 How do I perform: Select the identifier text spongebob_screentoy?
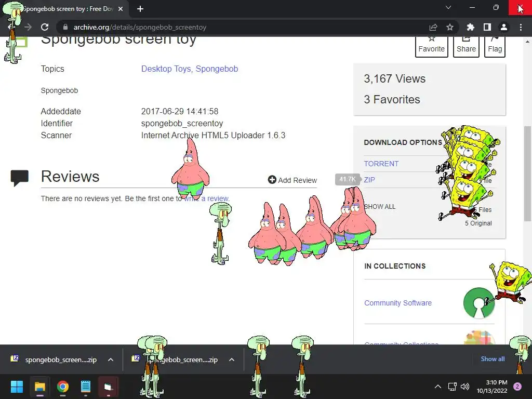pos(182,124)
